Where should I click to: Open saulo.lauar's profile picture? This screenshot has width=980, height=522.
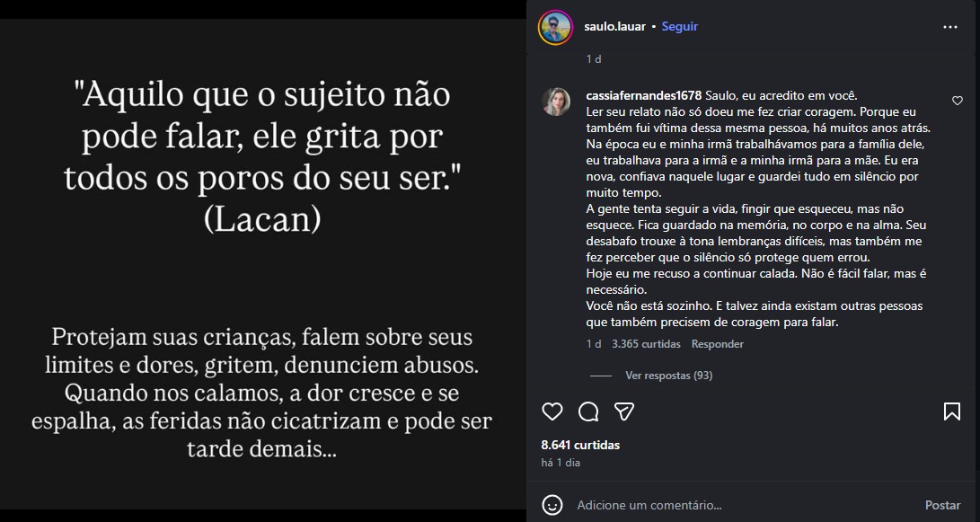(x=555, y=27)
